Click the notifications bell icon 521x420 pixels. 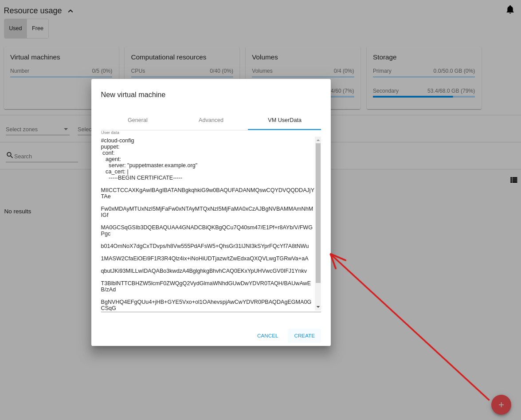[x=510, y=10]
